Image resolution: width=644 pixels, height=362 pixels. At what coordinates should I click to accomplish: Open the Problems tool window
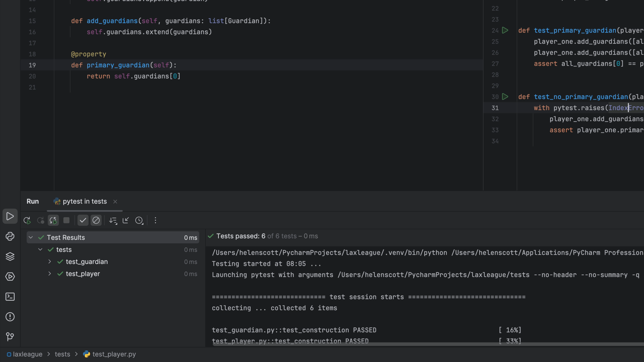10,317
